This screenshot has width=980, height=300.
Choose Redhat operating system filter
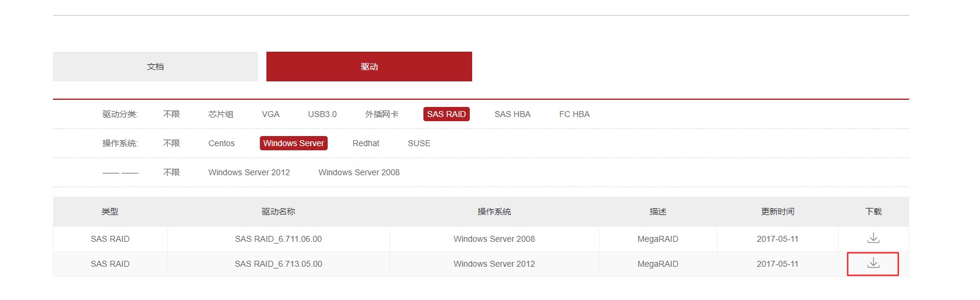tap(366, 143)
